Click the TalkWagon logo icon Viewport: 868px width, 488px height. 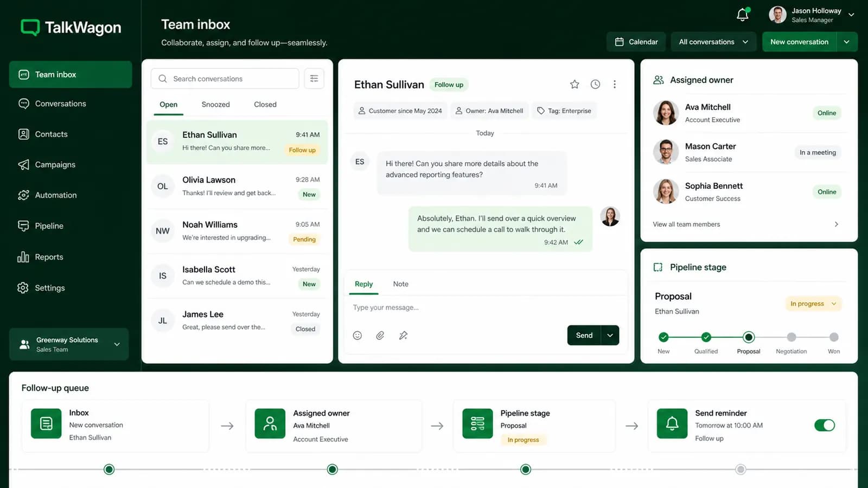click(x=30, y=27)
